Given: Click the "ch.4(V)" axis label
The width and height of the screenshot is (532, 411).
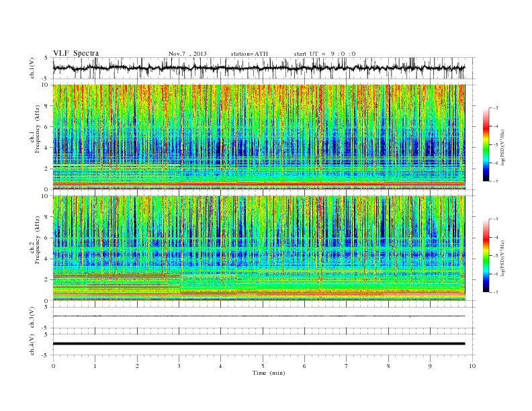Looking at the screenshot, I should tap(32, 345).
